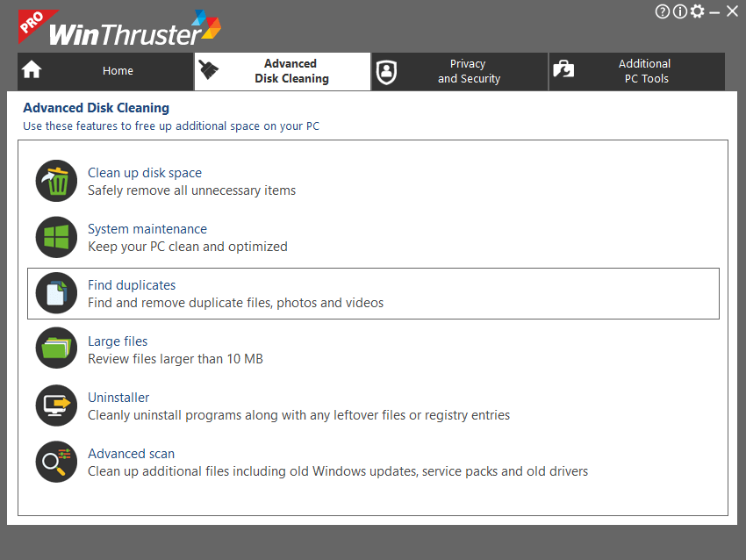Open the System maintenance link
Screen dimensions: 746x560
[147, 229]
